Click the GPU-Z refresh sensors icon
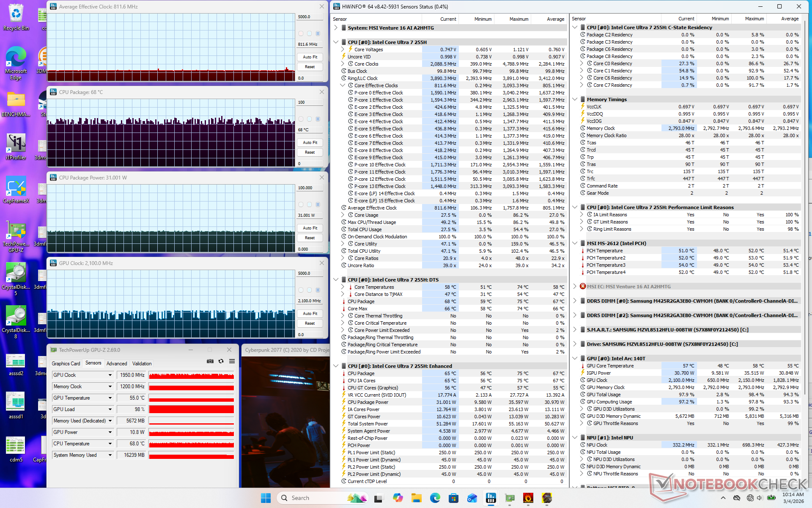Screen dimensions: 812x508 pos(221,361)
